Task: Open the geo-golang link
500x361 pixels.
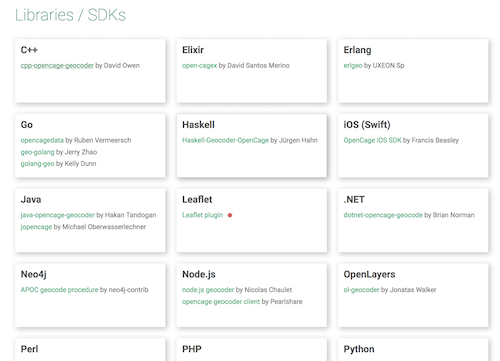Action: [x=37, y=152]
